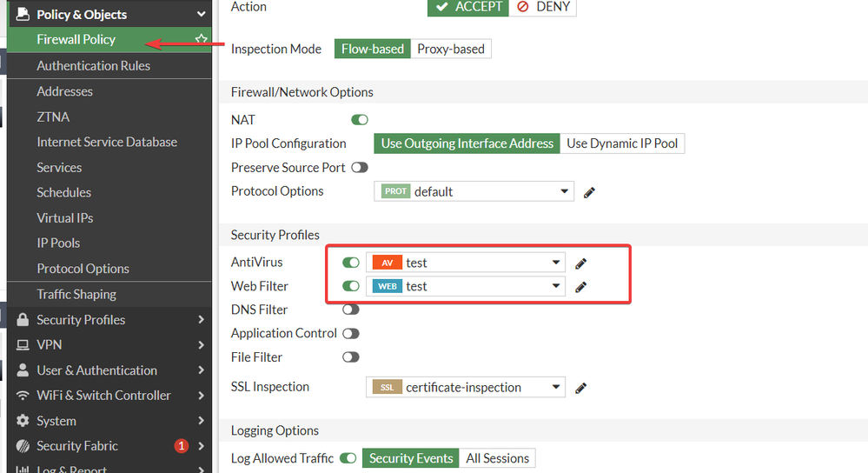
Task: Favorite Firewall Policy with star icon
Action: click(x=202, y=39)
